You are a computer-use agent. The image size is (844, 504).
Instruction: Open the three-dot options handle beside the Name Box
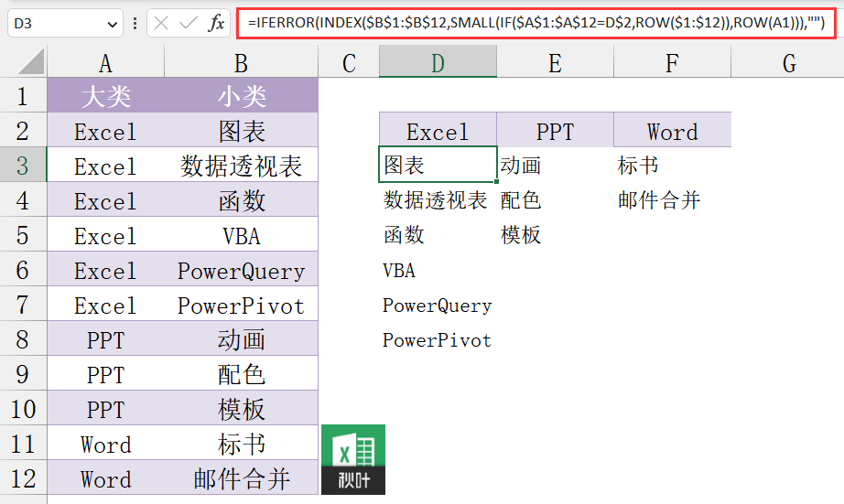[x=135, y=23]
